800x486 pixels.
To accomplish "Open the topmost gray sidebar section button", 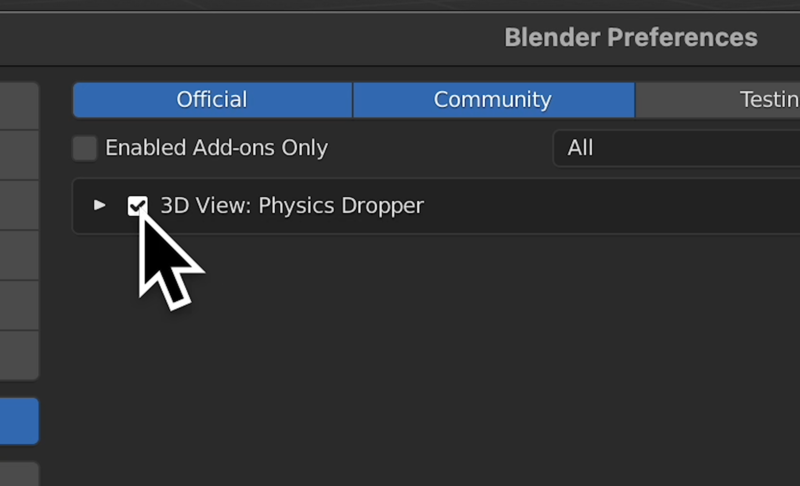I will [x=19, y=106].
